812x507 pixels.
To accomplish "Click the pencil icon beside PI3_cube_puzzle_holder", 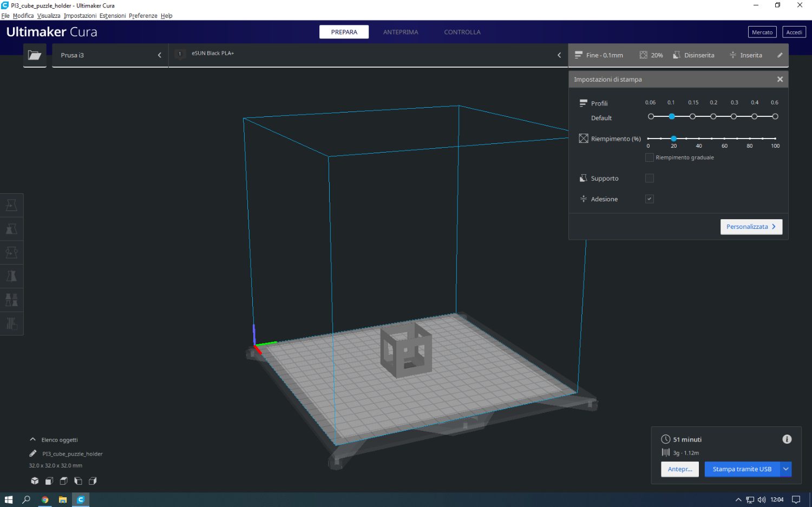I will pyautogui.click(x=33, y=454).
